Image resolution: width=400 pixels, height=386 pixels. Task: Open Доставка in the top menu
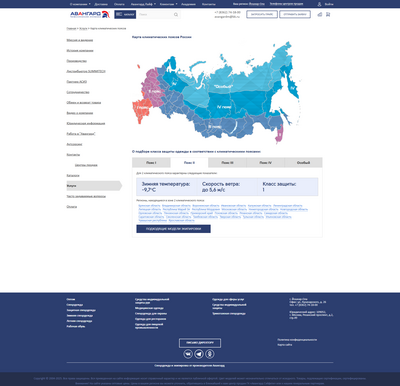click(101, 4)
